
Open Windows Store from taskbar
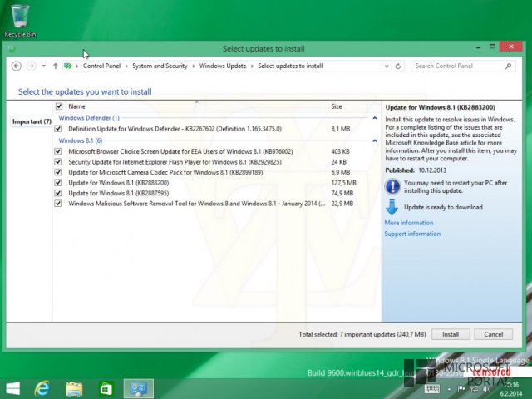[106, 388]
